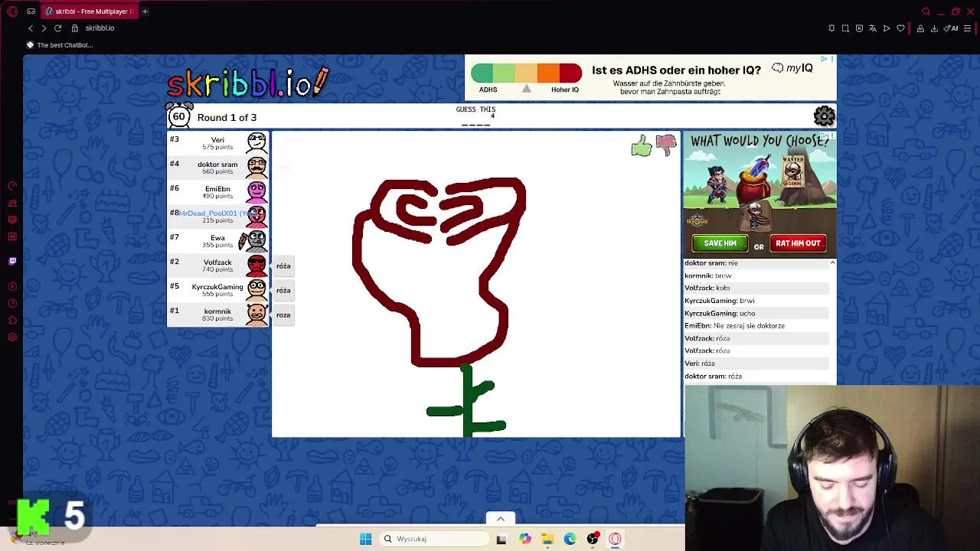
Task: Reload the skribbl.io page
Action: coord(57,28)
